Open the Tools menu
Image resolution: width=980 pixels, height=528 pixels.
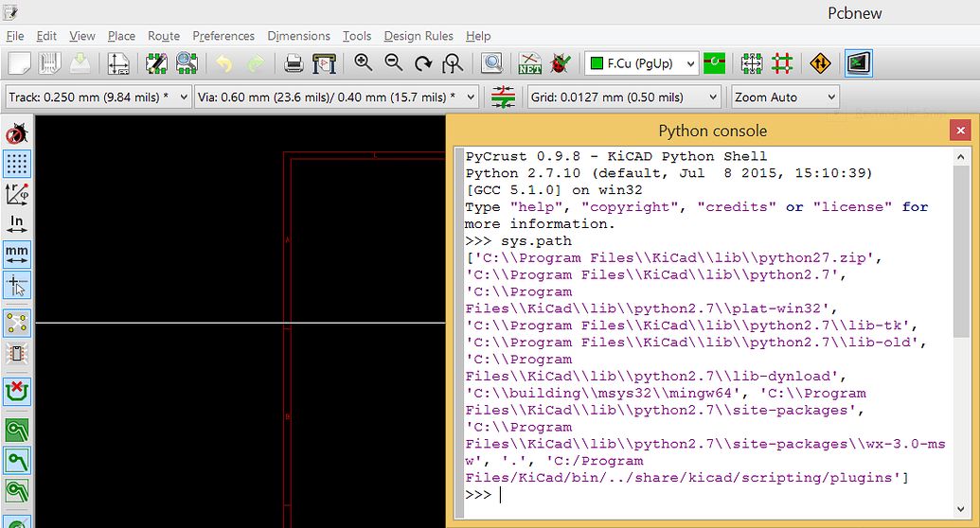[x=357, y=36]
